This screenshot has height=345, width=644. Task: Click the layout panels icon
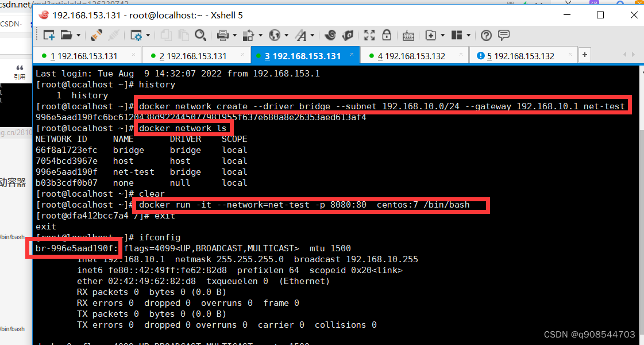pyautogui.click(x=457, y=36)
